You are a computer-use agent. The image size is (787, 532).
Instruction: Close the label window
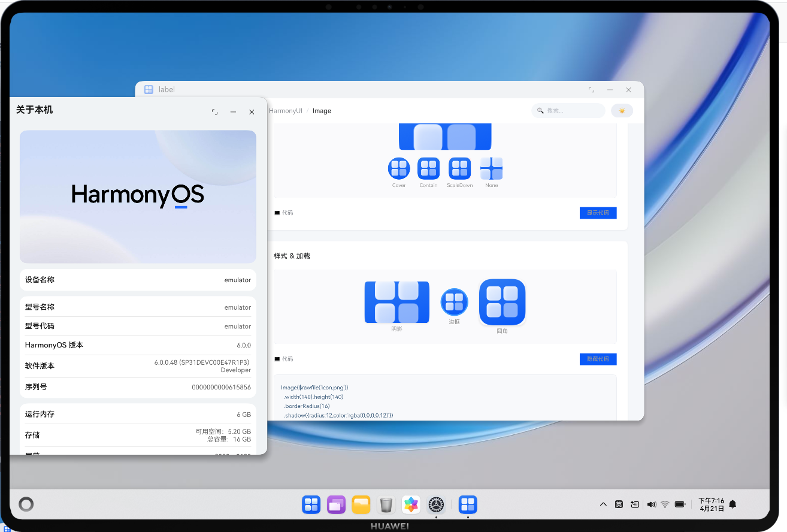[628, 89]
